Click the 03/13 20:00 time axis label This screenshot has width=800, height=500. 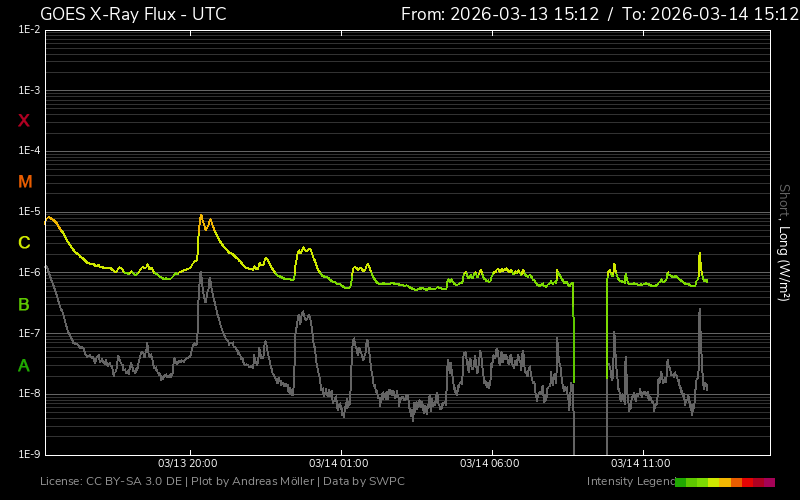(x=187, y=463)
